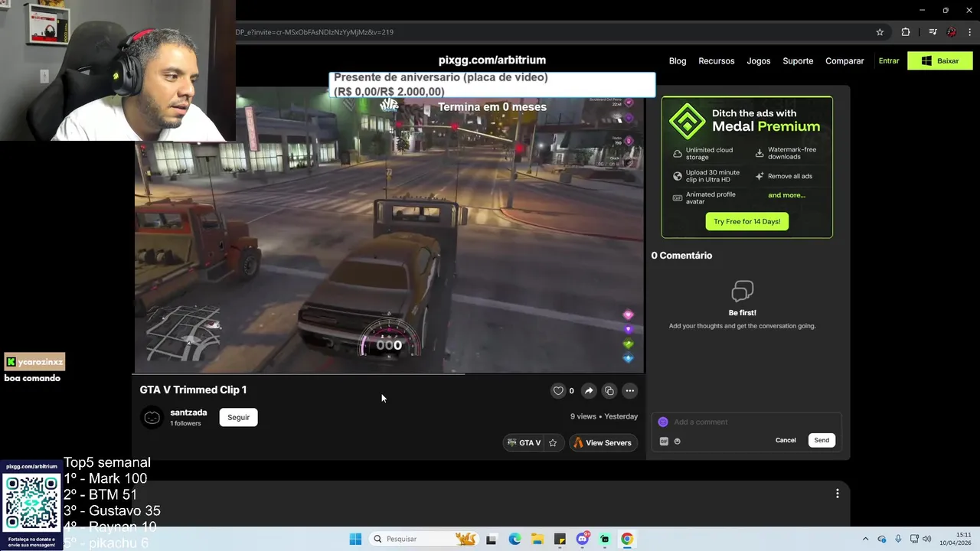Click the View Servers button

point(603,442)
